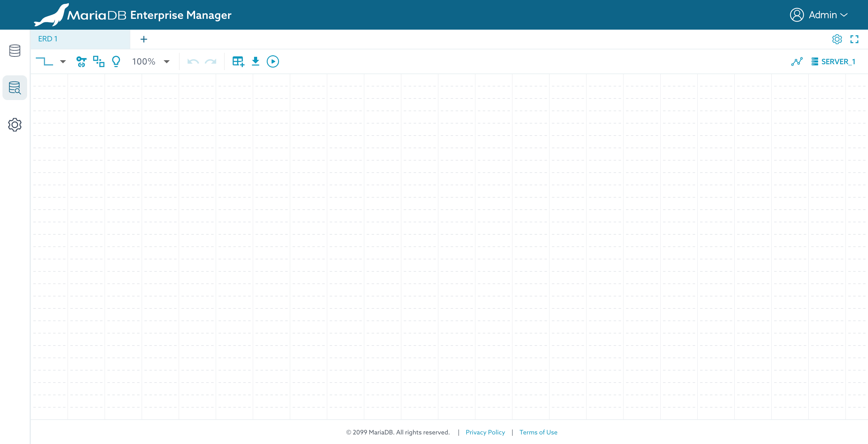Open the sidebar database icon
868x444 pixels.
(15, 51)
